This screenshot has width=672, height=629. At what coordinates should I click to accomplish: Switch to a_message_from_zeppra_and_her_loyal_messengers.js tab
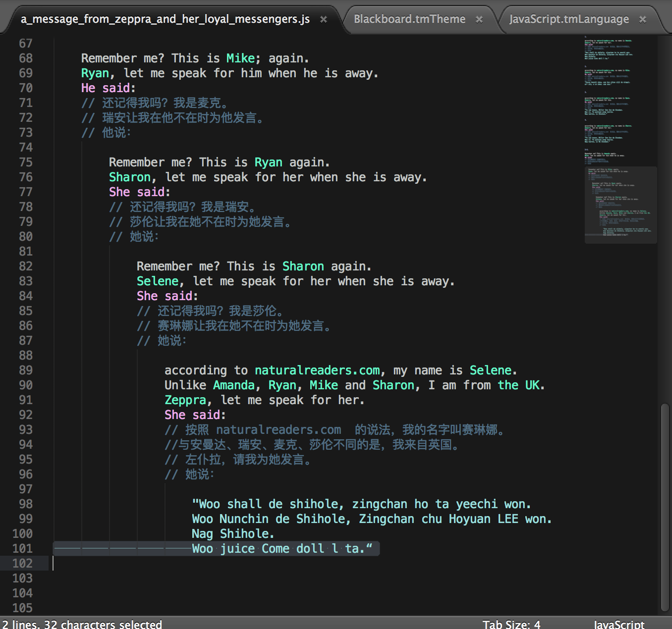(165, 19)
